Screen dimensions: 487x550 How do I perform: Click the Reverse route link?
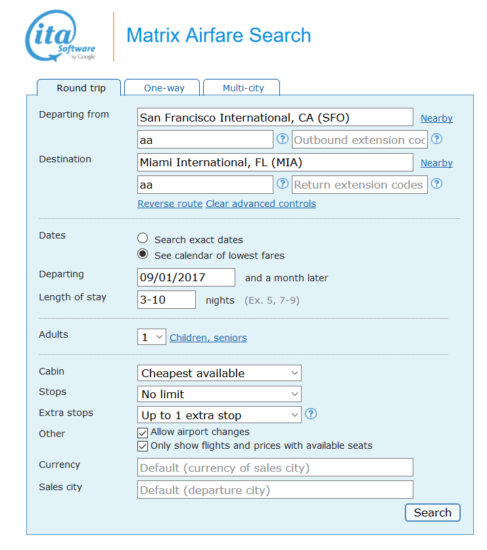coord(170,204)
